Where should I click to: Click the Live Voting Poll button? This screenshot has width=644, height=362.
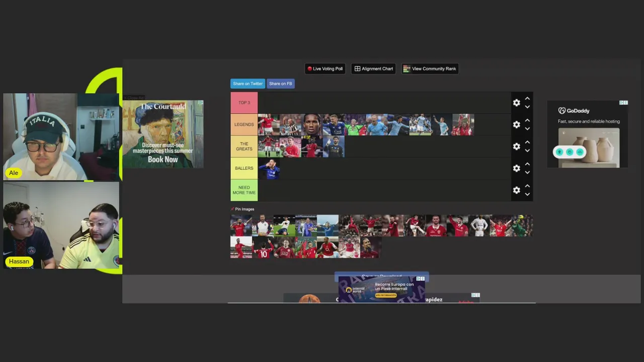[325, 69]
